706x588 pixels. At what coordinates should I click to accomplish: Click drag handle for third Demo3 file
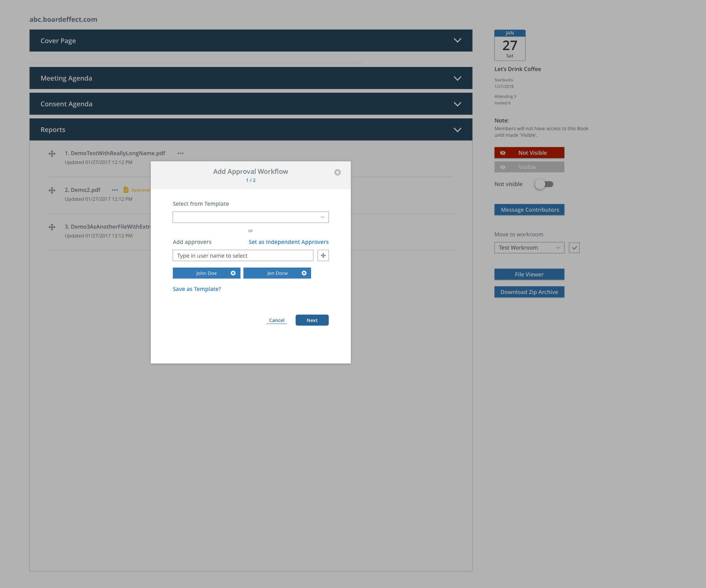[52, 227]
